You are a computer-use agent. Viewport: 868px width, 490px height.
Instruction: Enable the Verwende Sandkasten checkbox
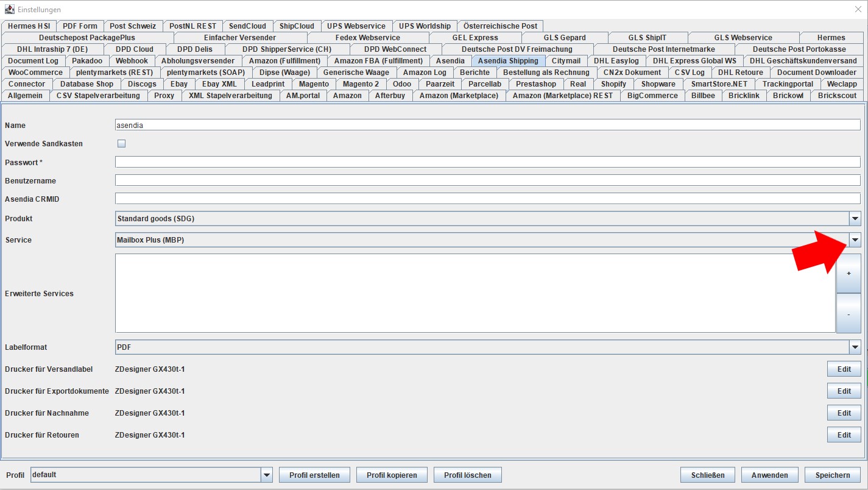pyautogui.click(x=122, y=144)
